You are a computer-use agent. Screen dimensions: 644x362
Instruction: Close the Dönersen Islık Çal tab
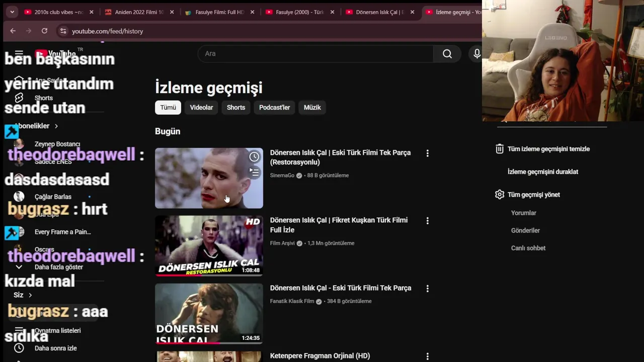point(413,12)
